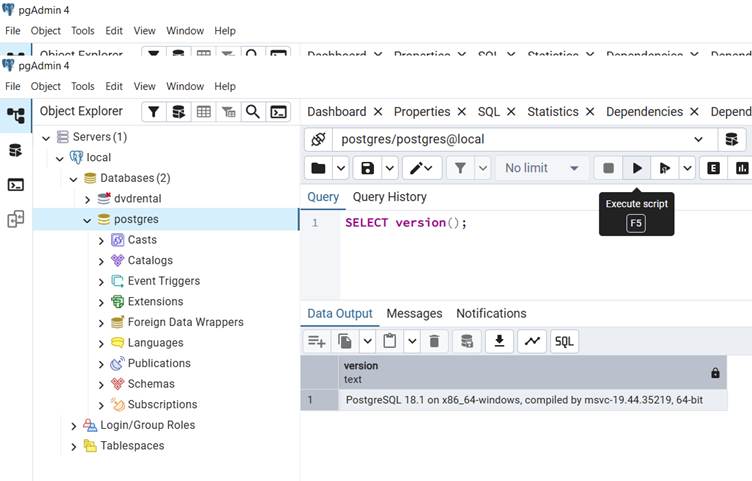This screenshot has width=752, height=481.
Task: Open Tools menu in the front pgAdmin window
Action: [x=83, y=86]
